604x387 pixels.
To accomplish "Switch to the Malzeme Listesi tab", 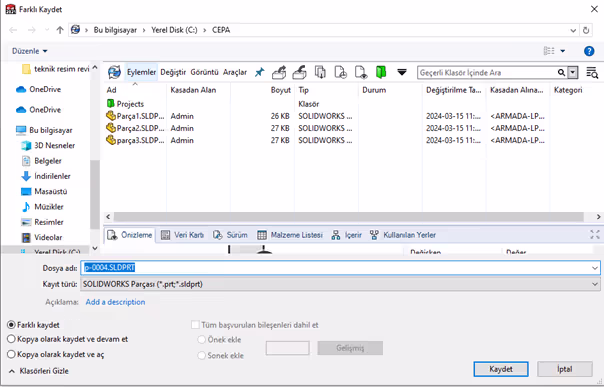I will pos(290,235).
